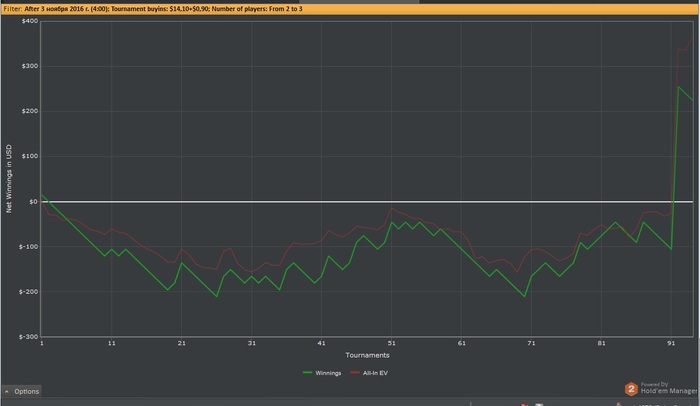Click the '91' x-axis tick label
Viewport: 700px width, 406px height.
[671, 343]
